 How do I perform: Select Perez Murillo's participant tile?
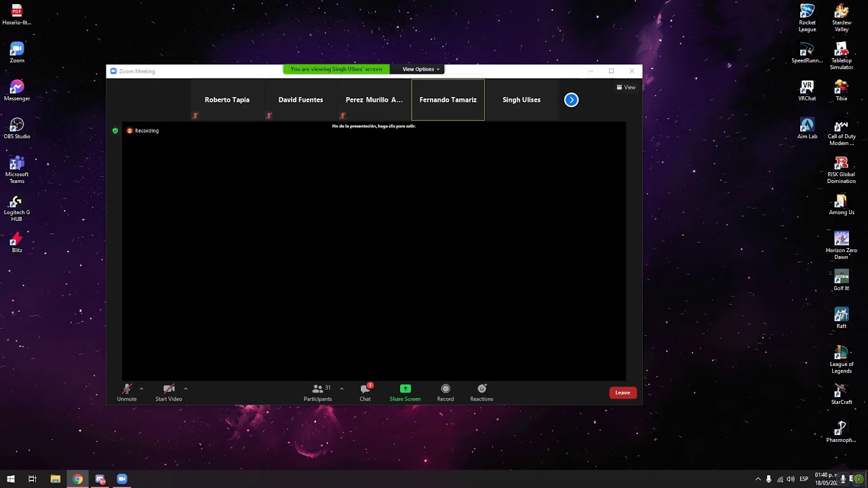[374, 100]
